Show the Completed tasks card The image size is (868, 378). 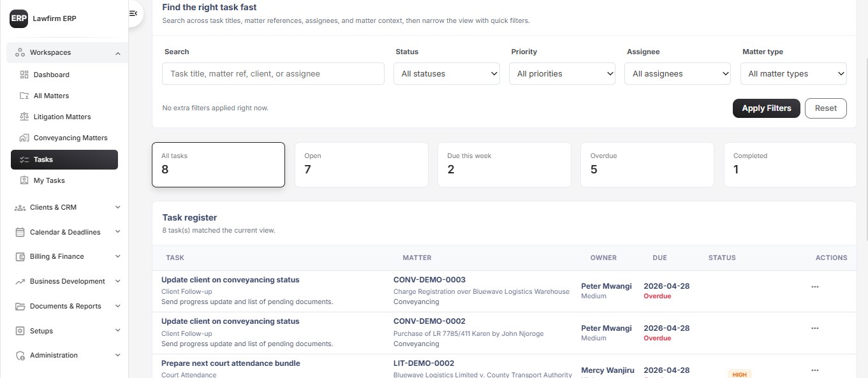(790, 164)
